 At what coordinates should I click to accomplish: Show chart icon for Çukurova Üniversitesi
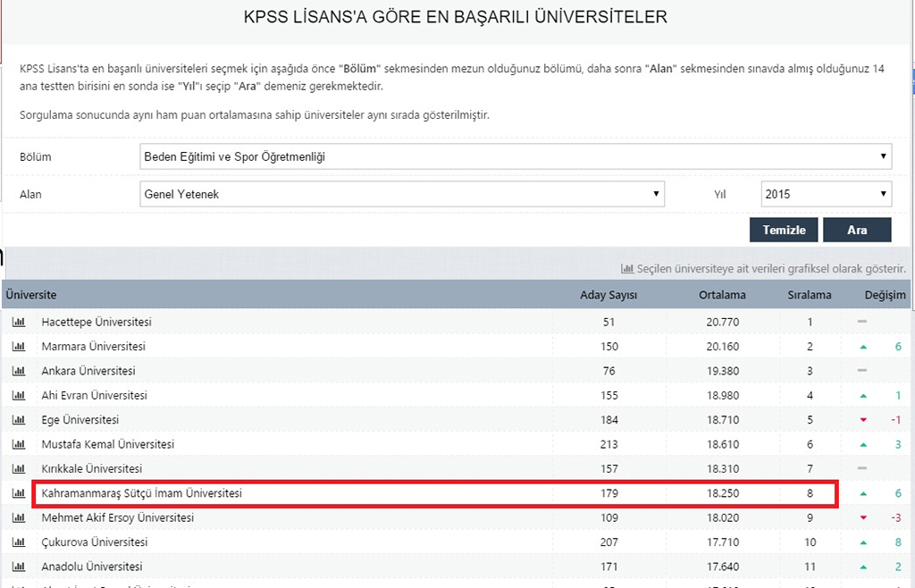coord(18,542)
